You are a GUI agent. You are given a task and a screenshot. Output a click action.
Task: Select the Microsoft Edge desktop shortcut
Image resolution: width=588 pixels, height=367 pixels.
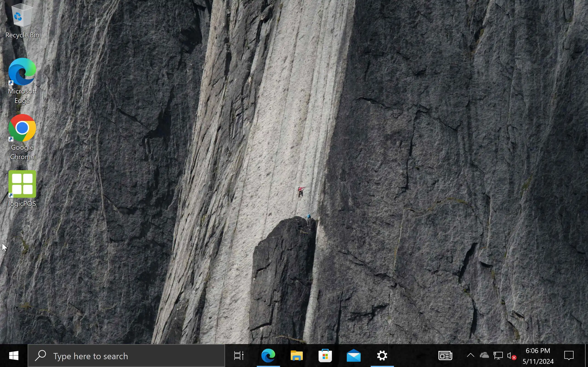click(22, 80)
